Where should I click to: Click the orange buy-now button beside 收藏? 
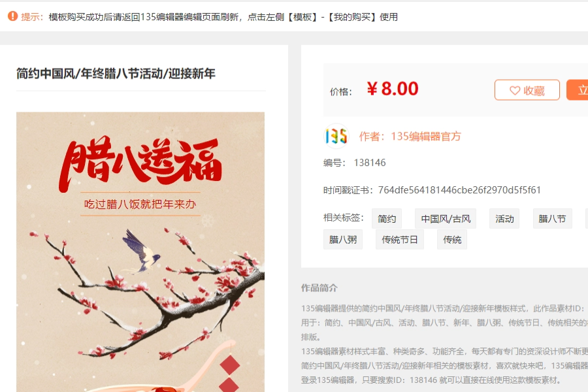click(578, 90)
